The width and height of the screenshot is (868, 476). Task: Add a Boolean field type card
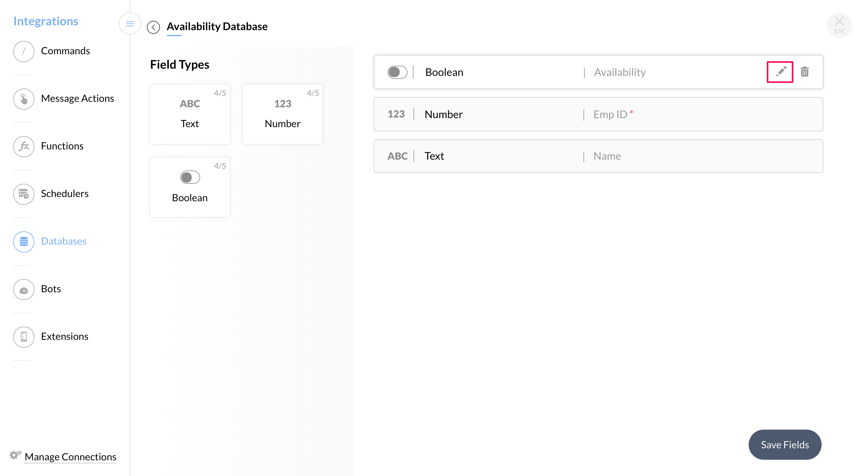190,187
